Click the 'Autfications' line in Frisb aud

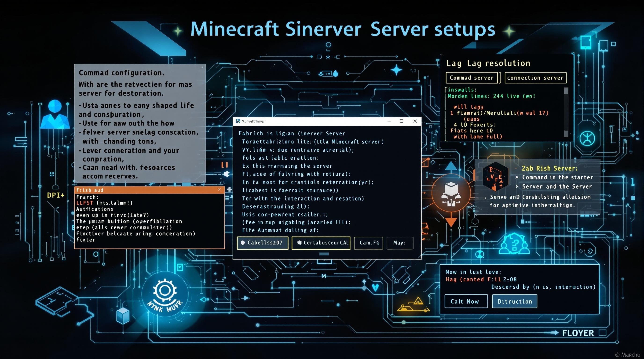pos(95,209)
